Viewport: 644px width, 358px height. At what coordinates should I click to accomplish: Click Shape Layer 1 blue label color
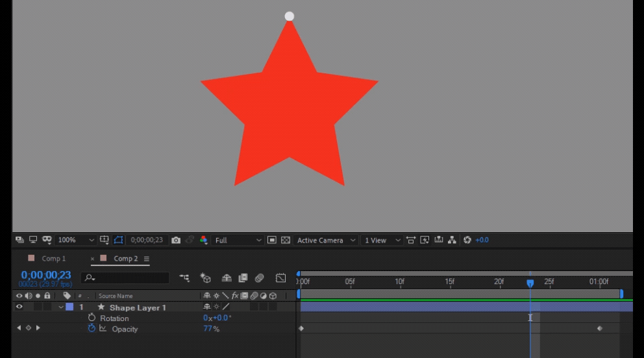tap(69, 307)
